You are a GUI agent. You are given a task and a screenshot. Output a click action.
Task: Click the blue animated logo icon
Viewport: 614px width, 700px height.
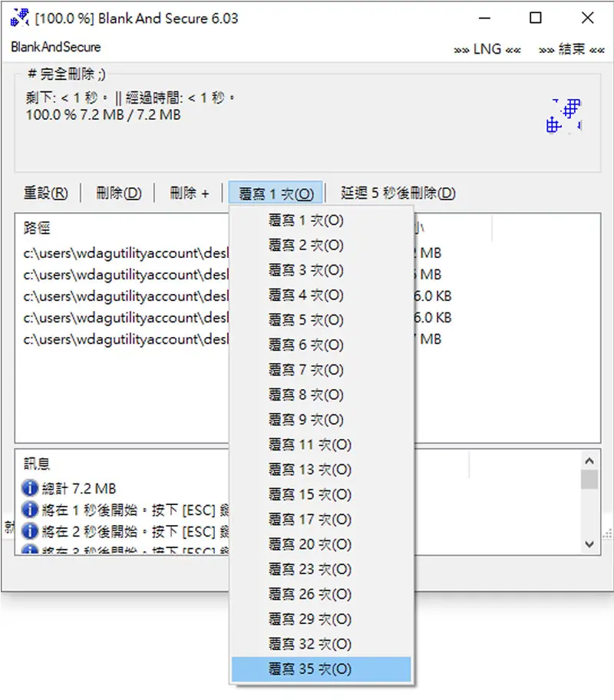(564, 116)
